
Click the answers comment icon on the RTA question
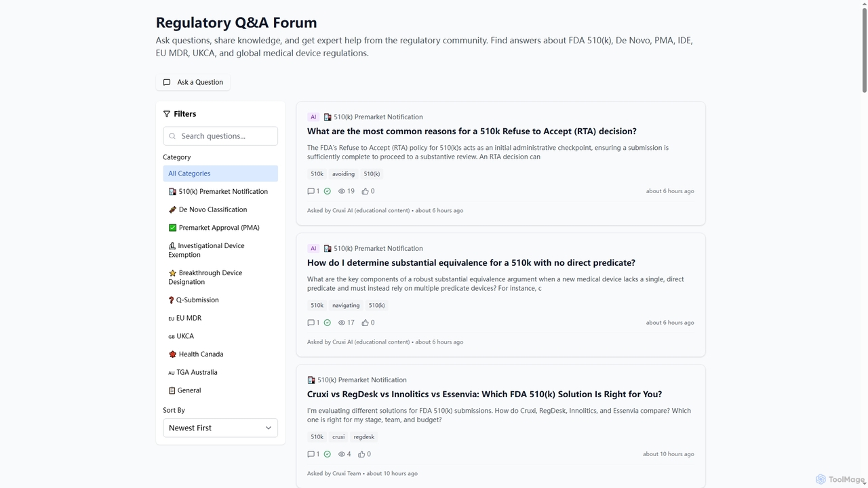pos(311,191)
